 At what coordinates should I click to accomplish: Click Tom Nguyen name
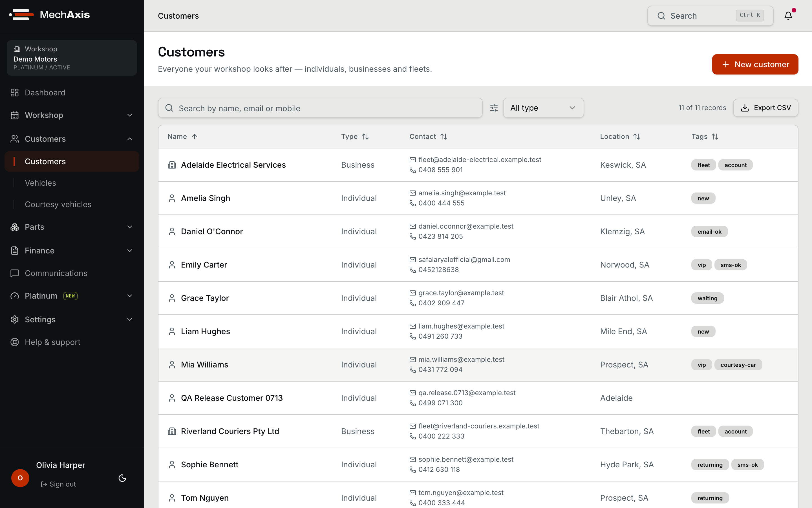coord(205,498)
